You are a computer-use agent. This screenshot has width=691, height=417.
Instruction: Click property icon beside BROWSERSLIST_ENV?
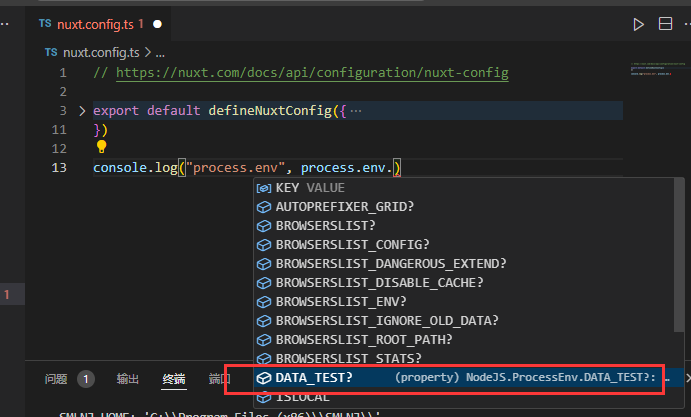[x=264, y=302]
